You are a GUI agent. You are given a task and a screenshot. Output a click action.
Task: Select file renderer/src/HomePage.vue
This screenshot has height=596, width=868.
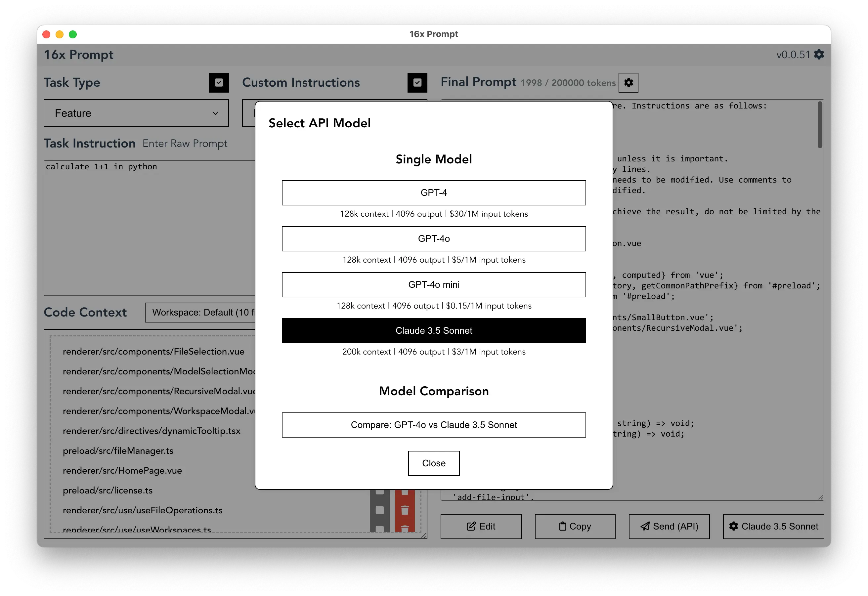coord(122,471)
